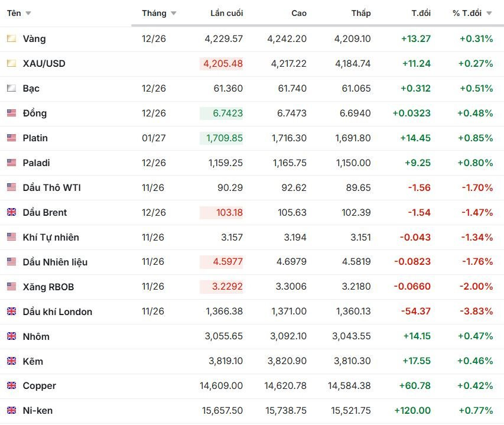
Task: Click the US flag icon next to Xăng RBOB
Action: coord(12,287)
